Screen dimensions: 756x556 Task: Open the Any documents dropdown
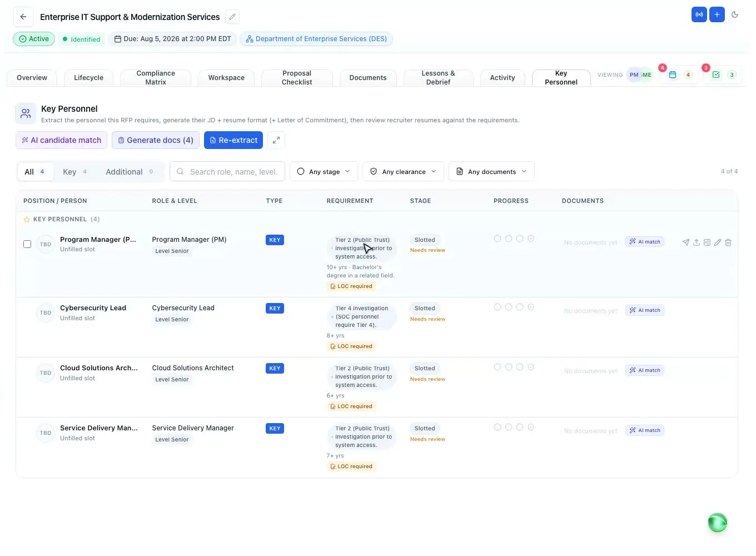tap(491, 171)
